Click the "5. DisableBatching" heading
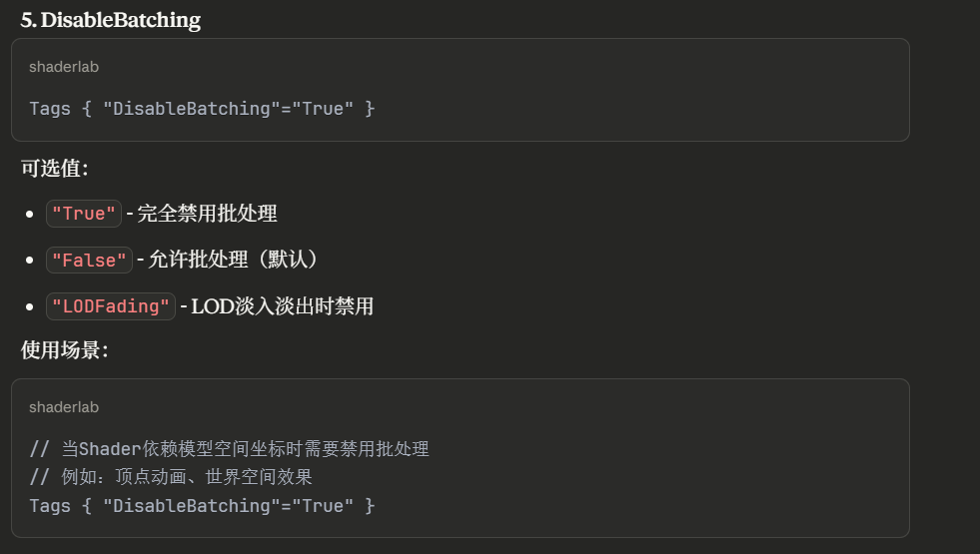Screen dimensions: 980x554 pyautogui.click(x=111, y=20)
